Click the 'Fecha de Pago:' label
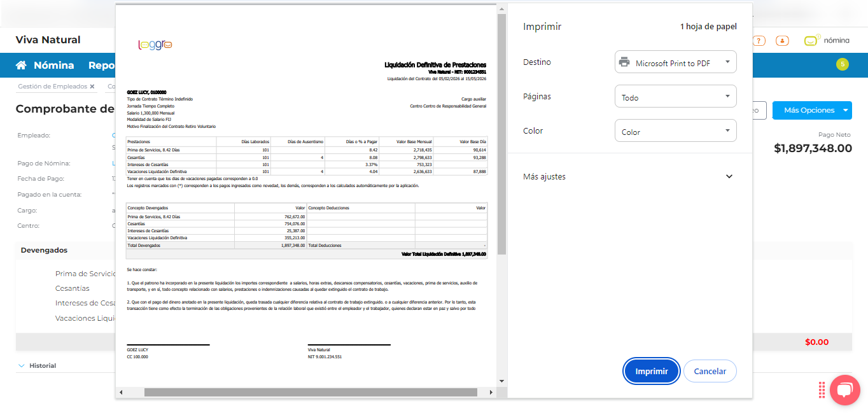Image resolution: width=868 pixels, height=413 pixels. pos(41,179)
